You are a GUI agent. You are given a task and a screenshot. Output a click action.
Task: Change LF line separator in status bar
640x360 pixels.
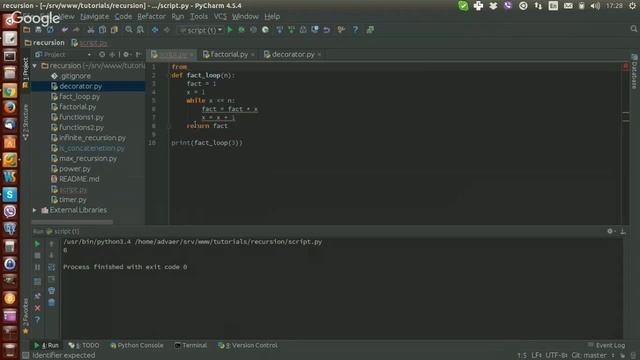(x=536, y=356)
